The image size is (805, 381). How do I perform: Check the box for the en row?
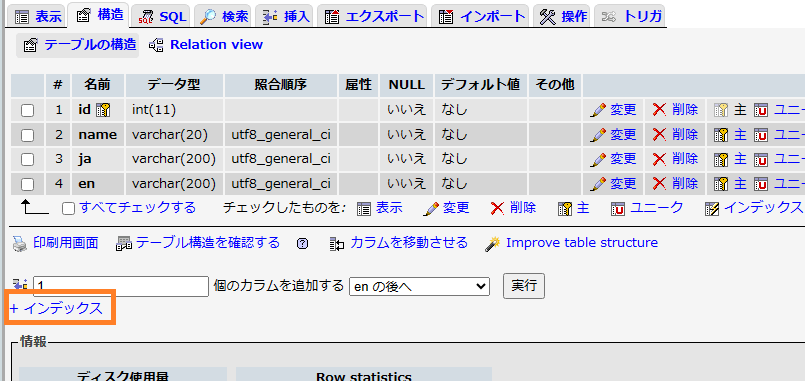click(27, 184)
